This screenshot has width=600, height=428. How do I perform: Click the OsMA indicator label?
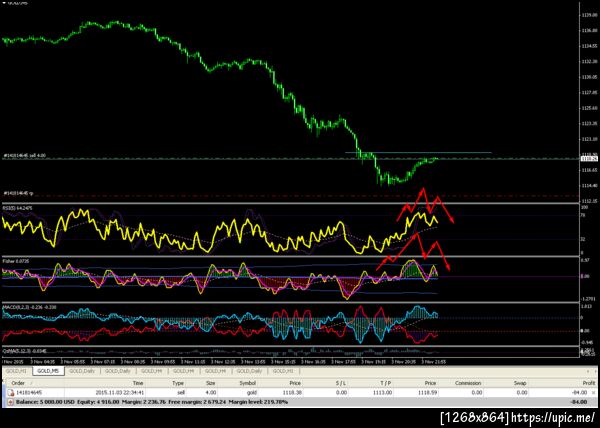(24, 350)
